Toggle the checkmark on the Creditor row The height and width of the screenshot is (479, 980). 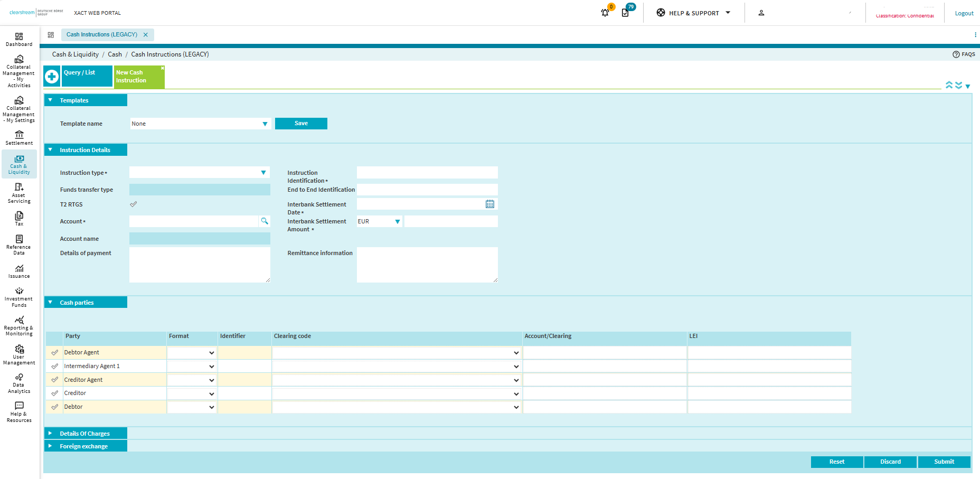(x=54, y=393)
